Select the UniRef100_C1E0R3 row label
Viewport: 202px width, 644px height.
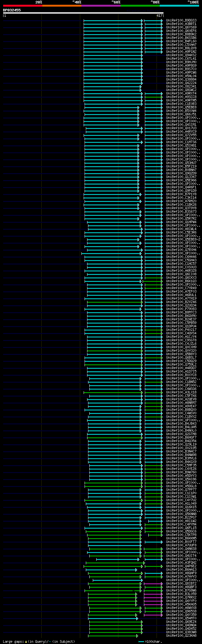pyautogui.click(x=181, y=104)
